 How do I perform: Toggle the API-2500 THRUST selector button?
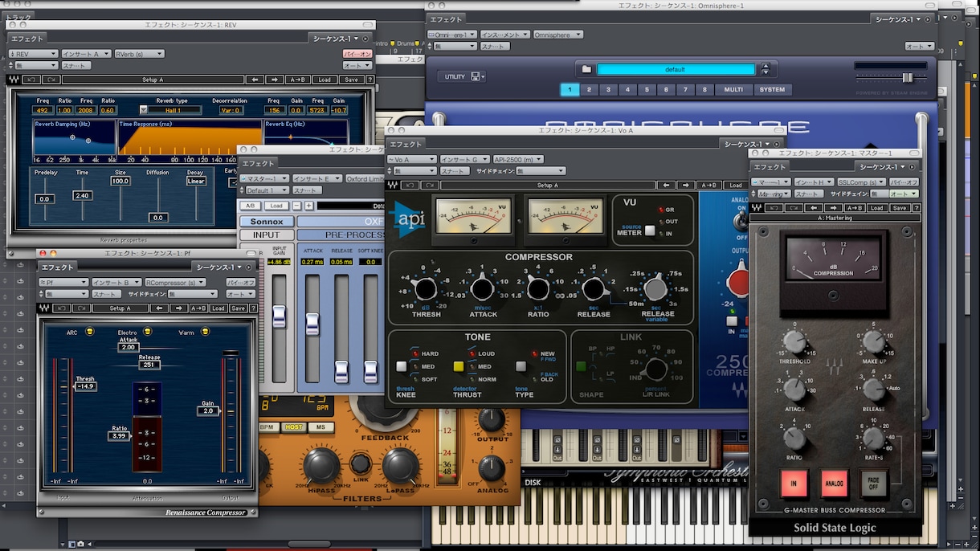pyautogui.click(x=459, y=366)
